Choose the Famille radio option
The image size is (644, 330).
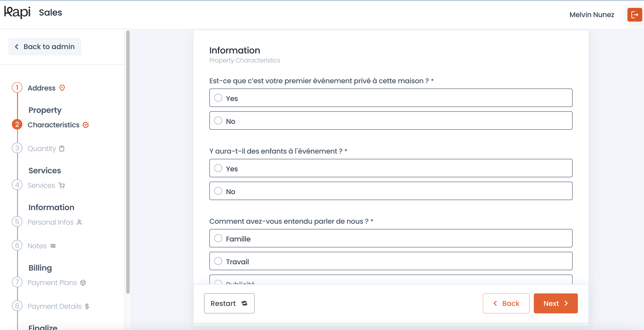[391, 238]
